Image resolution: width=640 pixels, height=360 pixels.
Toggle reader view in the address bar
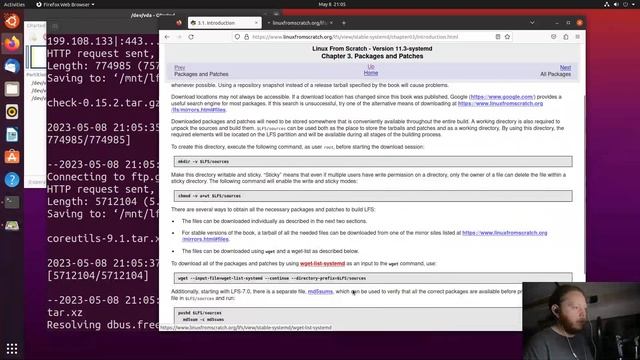(x=498, y=37)
